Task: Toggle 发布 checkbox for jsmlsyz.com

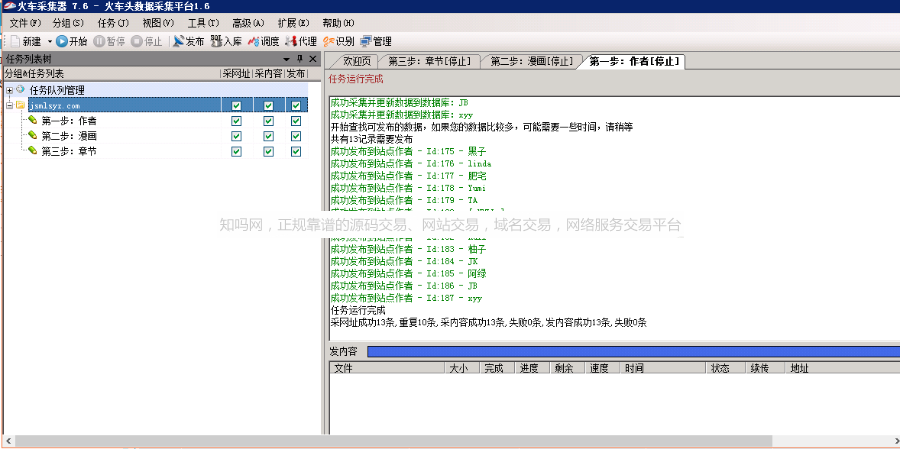Action: click(296, 106)
